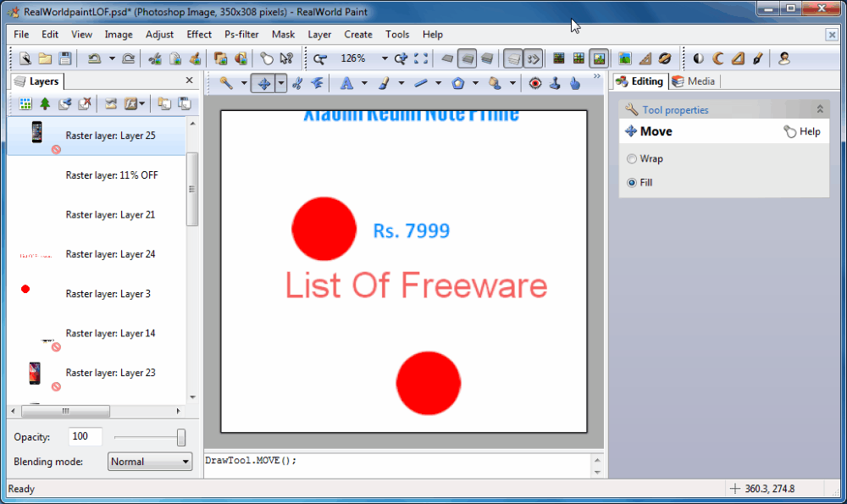Open the zoom percentage dropdown
This screenshot has width=847, height=504.
point(385,58)
